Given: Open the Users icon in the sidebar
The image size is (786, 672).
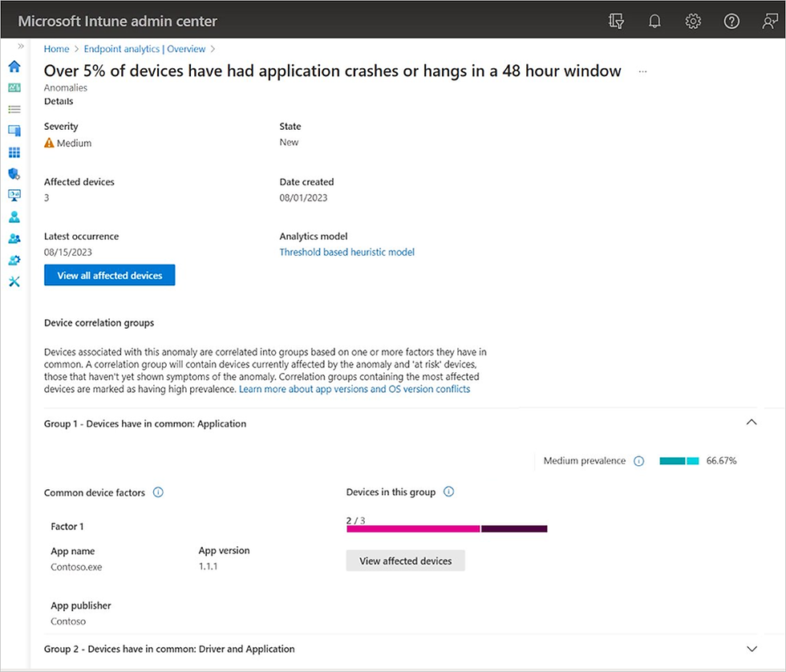Looking at the screenshot, I should pos(14,217).
